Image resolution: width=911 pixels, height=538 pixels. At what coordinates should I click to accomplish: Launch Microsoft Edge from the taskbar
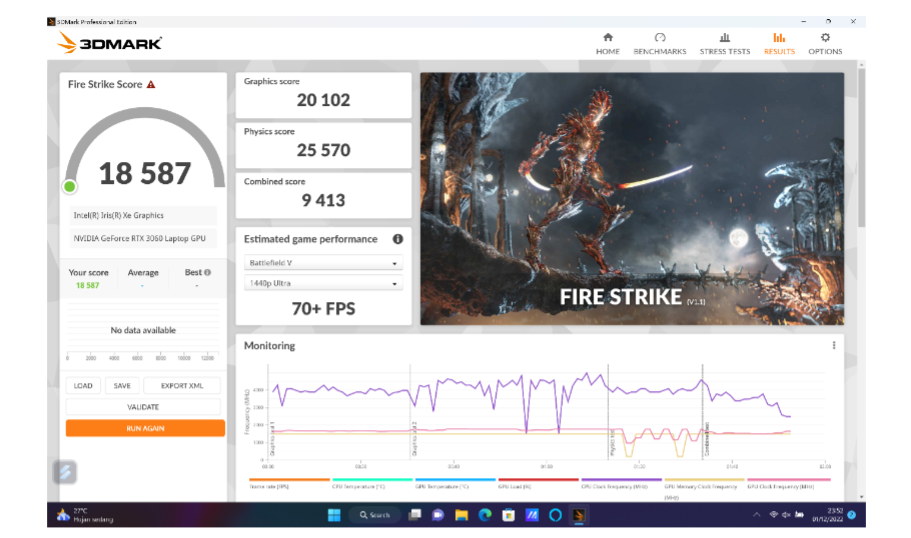pyautogui.click(x=485, y=515)
